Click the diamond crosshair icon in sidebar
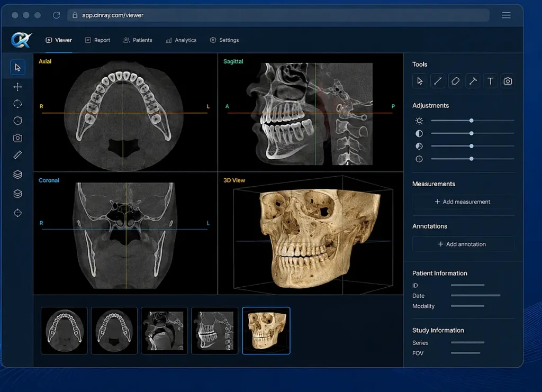This screenshot has width=542, height=392. [17, 213]
